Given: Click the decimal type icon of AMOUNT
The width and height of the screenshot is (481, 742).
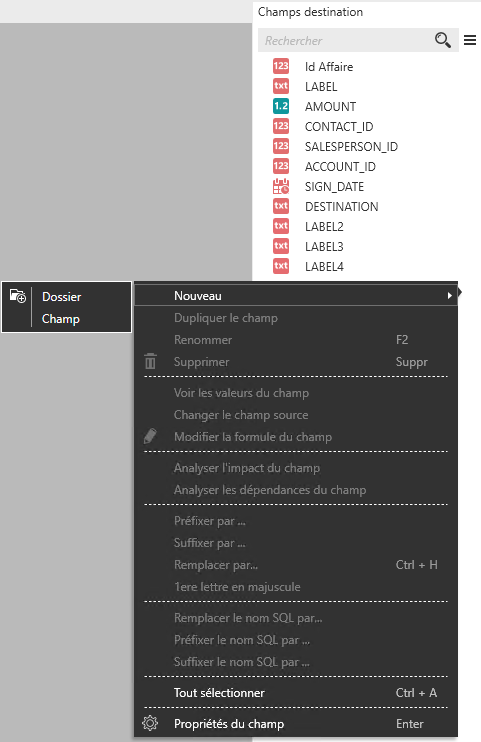Looking at the screenshot, I should pyautogui.click(x=281, y=106).
